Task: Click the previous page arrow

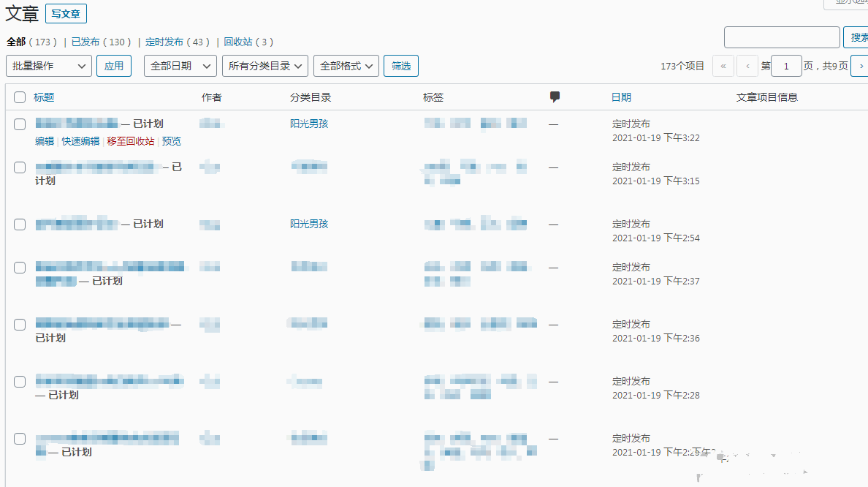Action: tap(747, 67)
